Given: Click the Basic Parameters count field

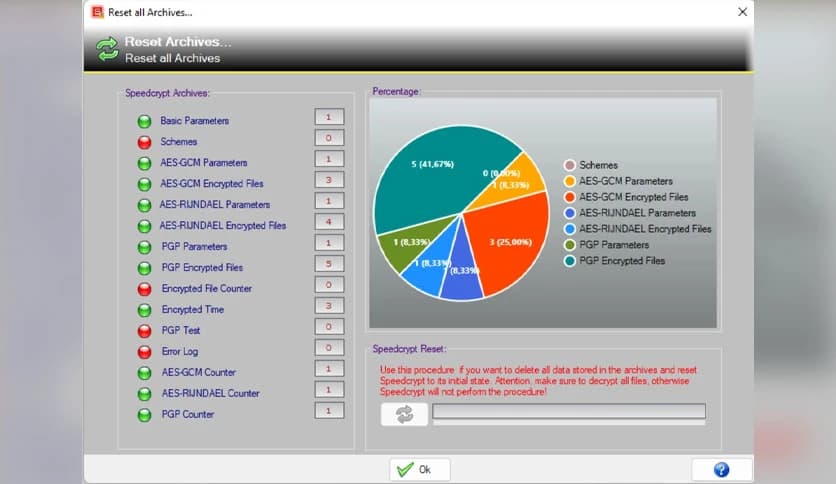Looking at the screenshot, I should [329, 117].
